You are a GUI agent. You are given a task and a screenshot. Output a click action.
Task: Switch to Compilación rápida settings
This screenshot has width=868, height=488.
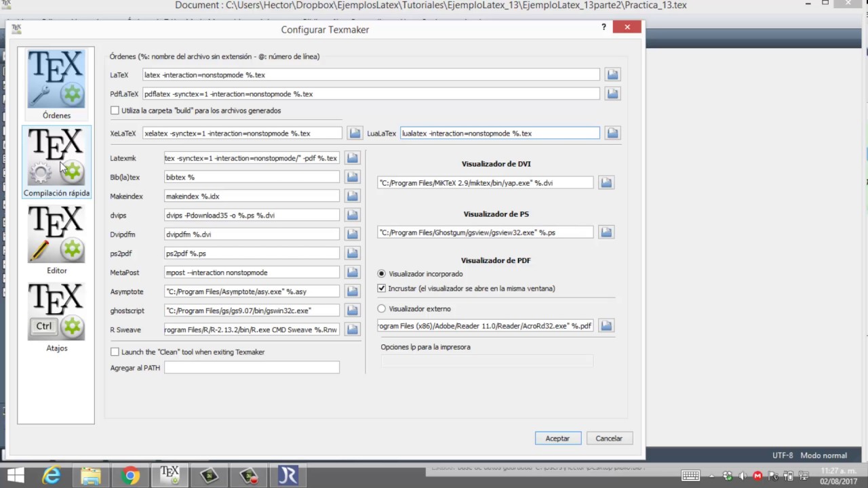tap(56, 162)
